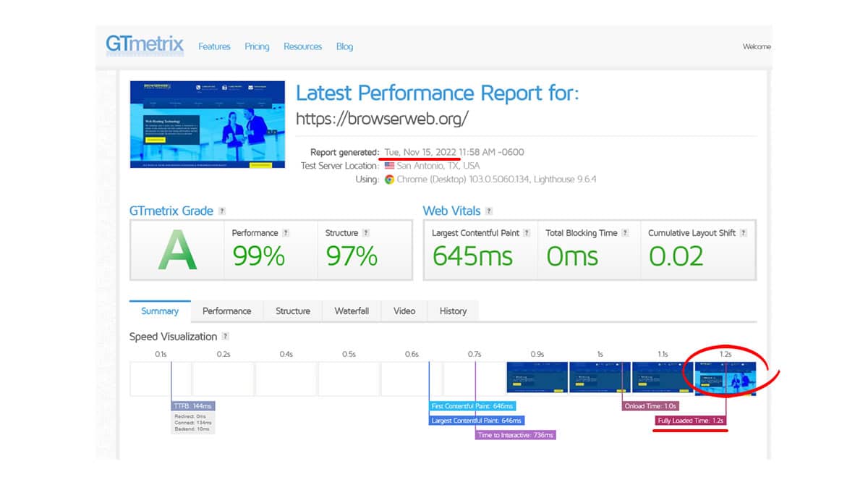Image resolution: width=868 pixels, height=485 pixels.
Task: Click the report date Tue, Nov 15, 2022
Action: pos(420,152)
